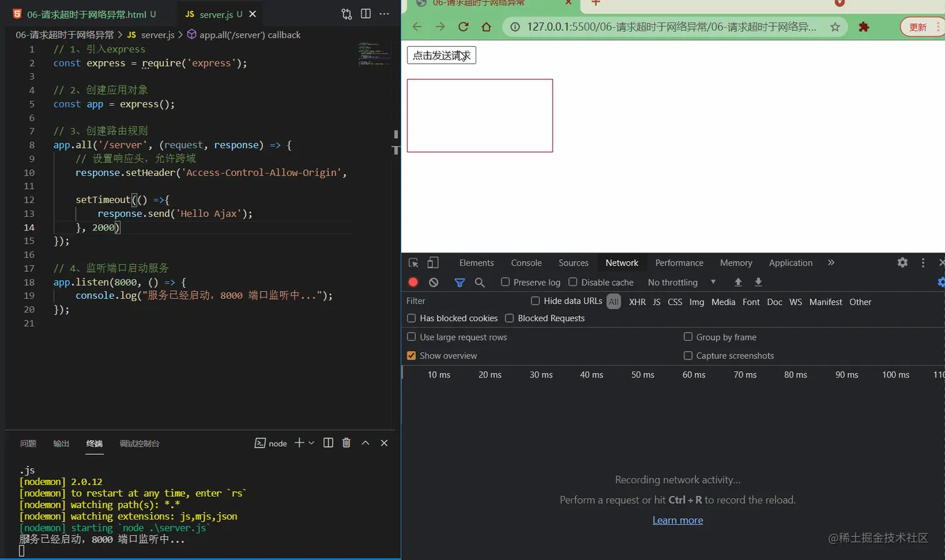This screenshot has height=560, width=945.
Task: Clear the network log
Action: point(434,282)
